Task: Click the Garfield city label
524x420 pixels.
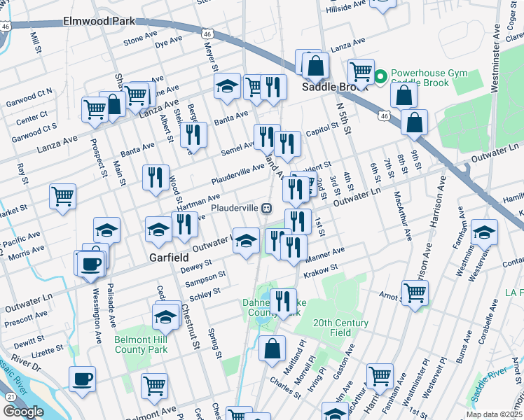Action: [x=169, y=258]
